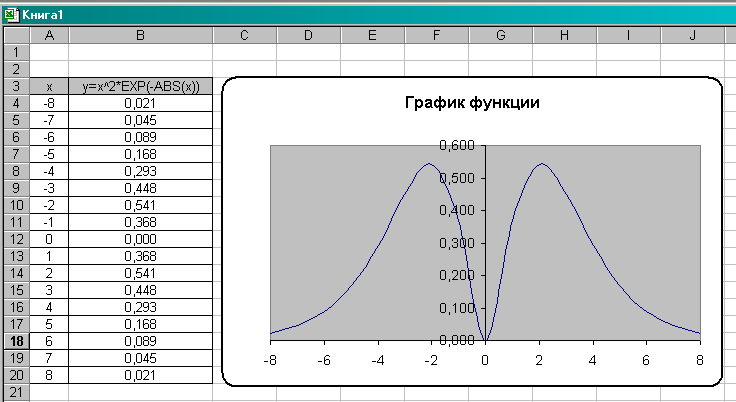
Task: Select row 3 header
Action: click(16, 86)
